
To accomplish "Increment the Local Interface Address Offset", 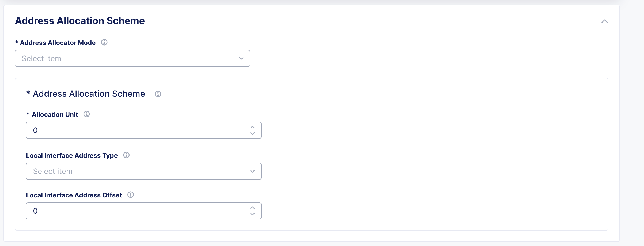I will [x=252, y=208].
